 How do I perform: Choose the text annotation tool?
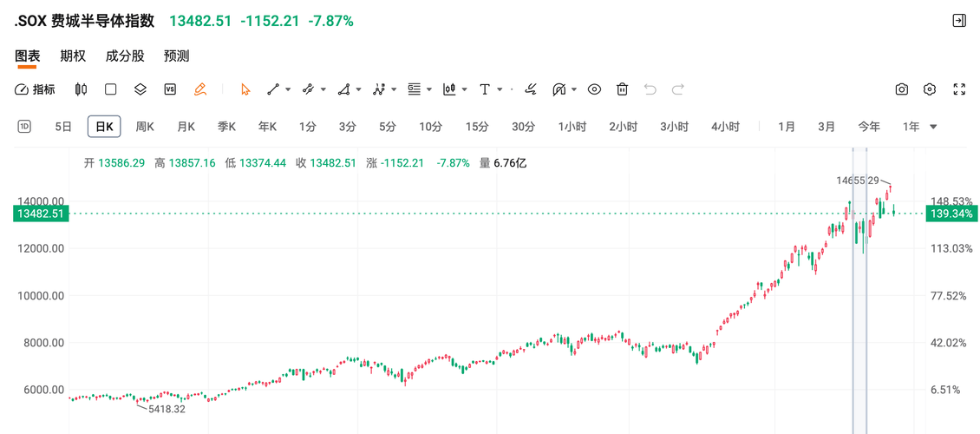pos(485,89)
